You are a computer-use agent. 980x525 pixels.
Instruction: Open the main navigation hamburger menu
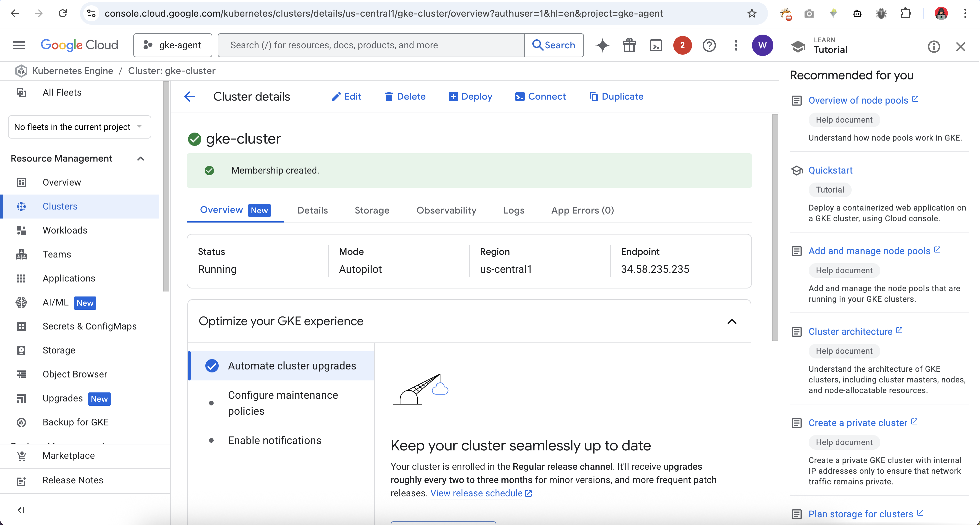19,45
